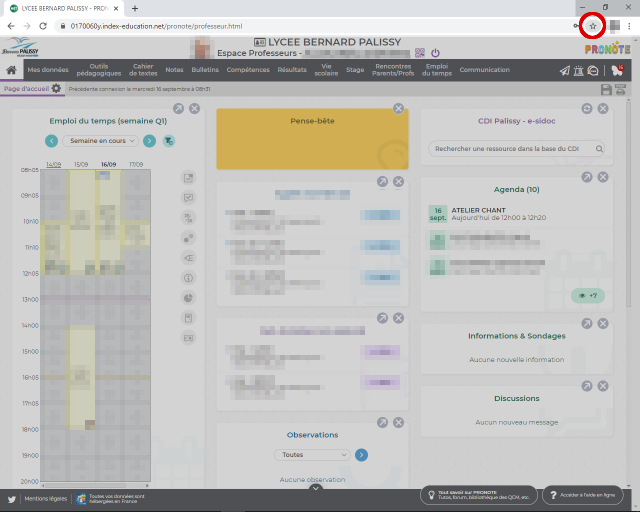Go to previous week in timetable
Screen dimensions: 640x512
pyautogui.click(x=53, y=141)
